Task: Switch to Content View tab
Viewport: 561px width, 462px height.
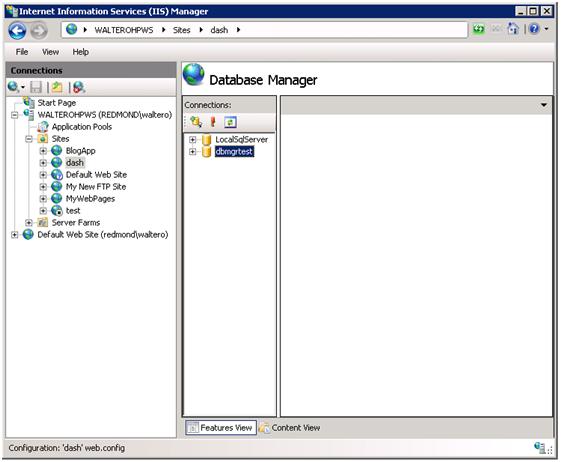Action: coord(290,428)
